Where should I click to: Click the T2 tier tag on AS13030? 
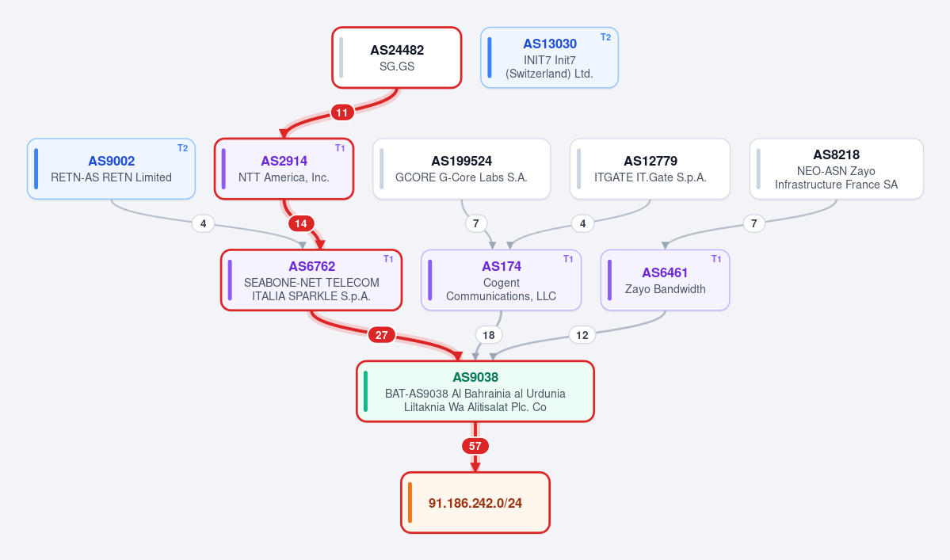coord(606,37)
